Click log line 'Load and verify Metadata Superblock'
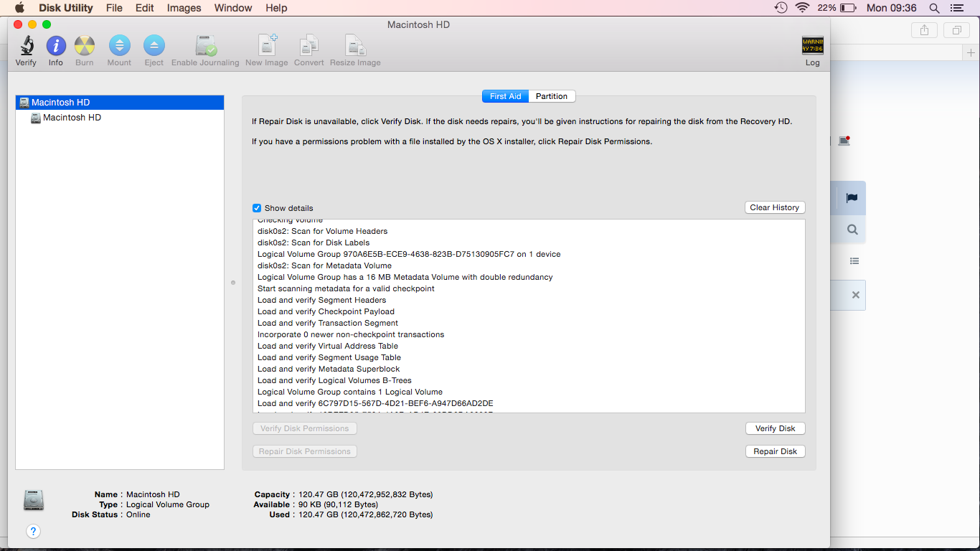980x551 pixels. [x=329, y=369]
